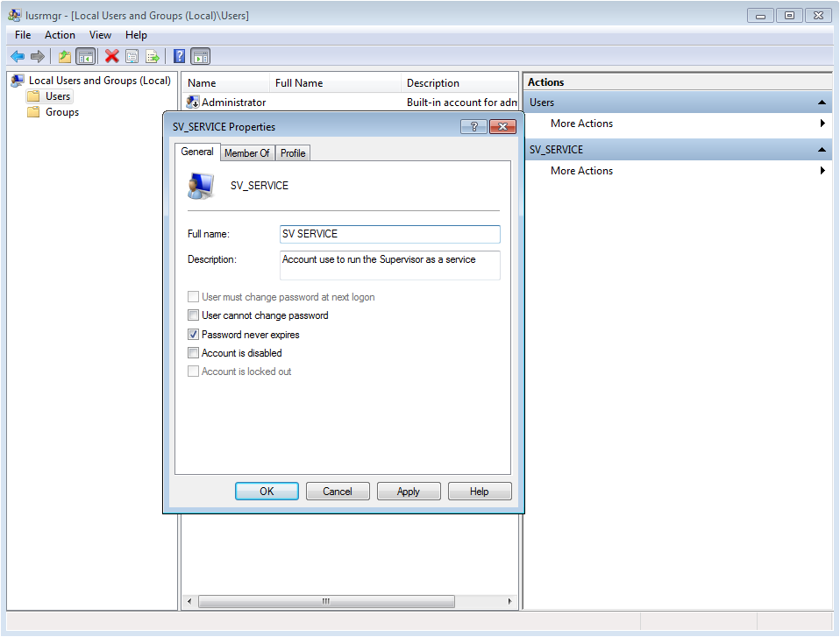Image resolution: width=840 pixels, height=637 pixels.
Task: Open Properties via the toolbar icon
Action: 132,56
